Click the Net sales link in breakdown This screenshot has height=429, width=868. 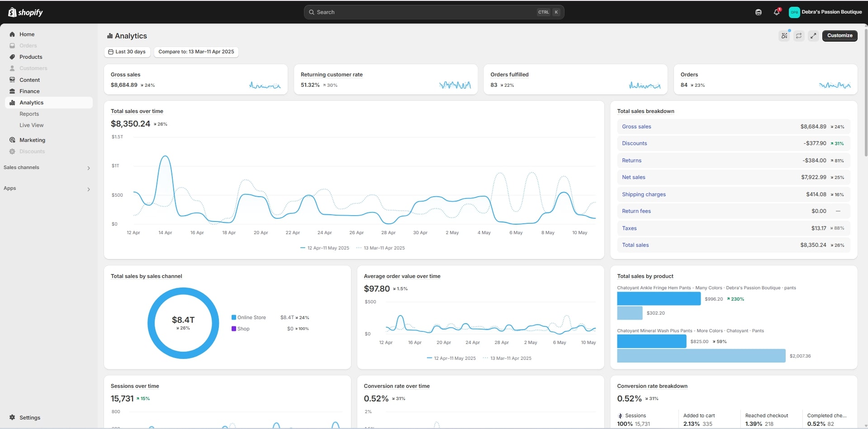633,177
